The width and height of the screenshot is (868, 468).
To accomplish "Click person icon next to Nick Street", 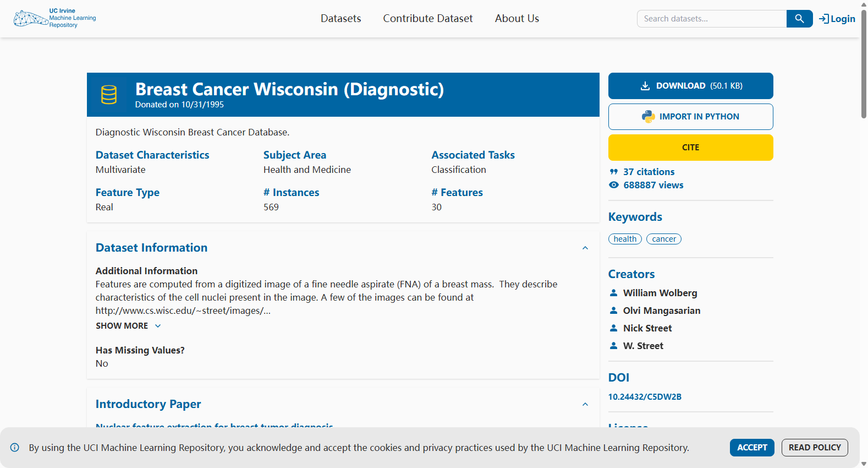I will 614,328.
